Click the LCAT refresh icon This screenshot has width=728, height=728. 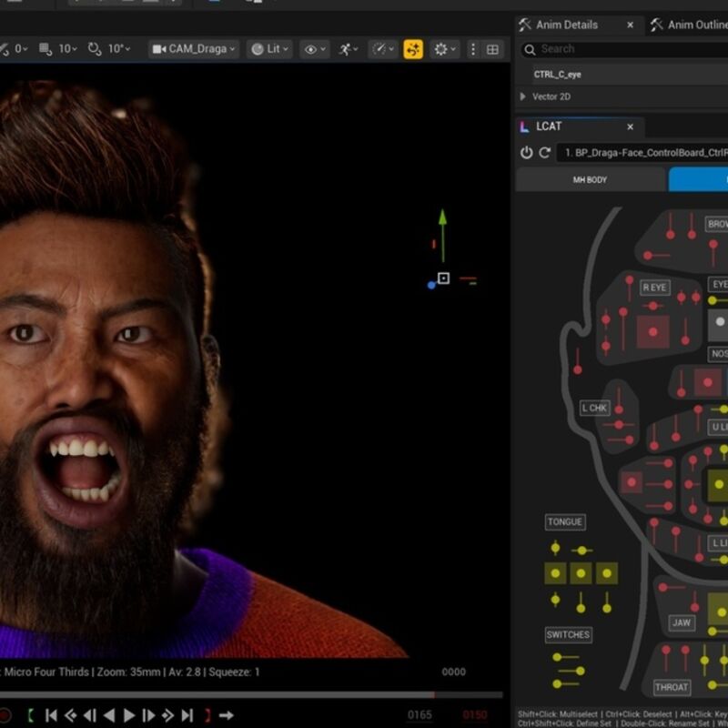[x=544, y=152]
